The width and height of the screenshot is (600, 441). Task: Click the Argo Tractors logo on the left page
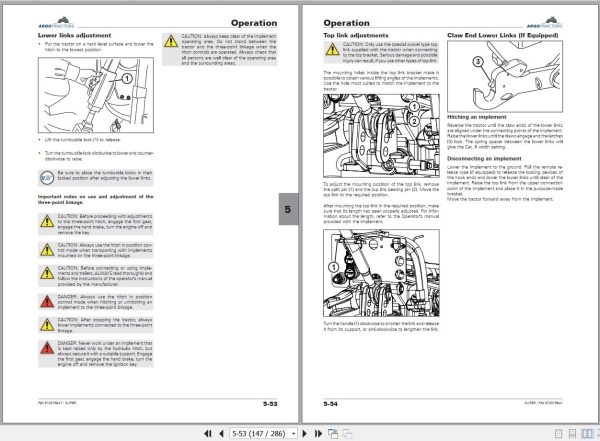point(56,23)
